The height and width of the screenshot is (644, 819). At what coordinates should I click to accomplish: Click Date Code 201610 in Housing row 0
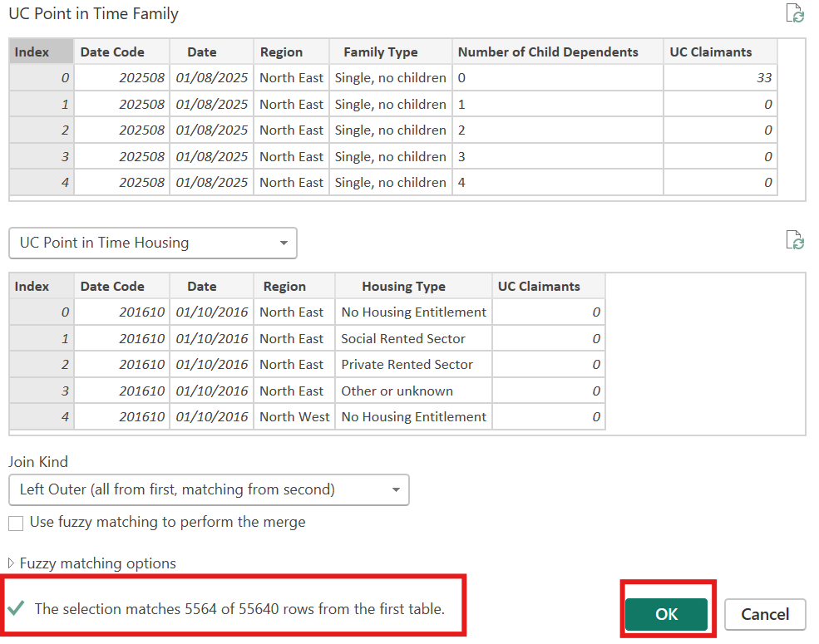121,312
